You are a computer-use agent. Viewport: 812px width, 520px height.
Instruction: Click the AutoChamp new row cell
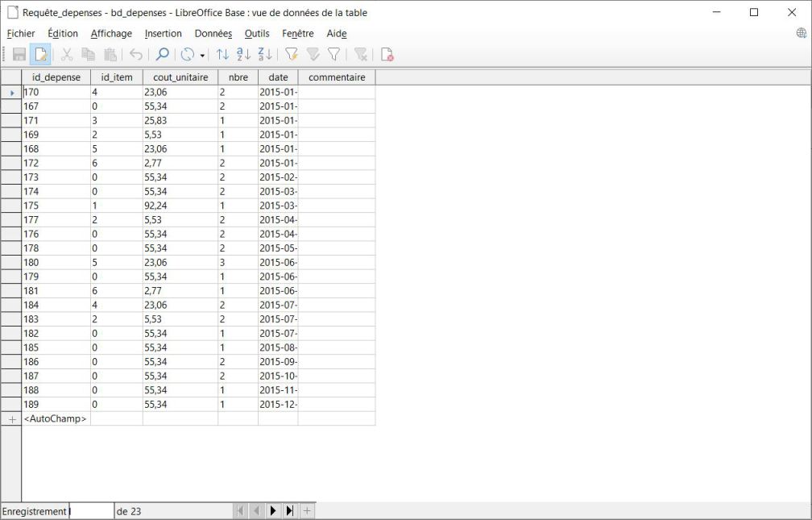[x=56, y=419]
